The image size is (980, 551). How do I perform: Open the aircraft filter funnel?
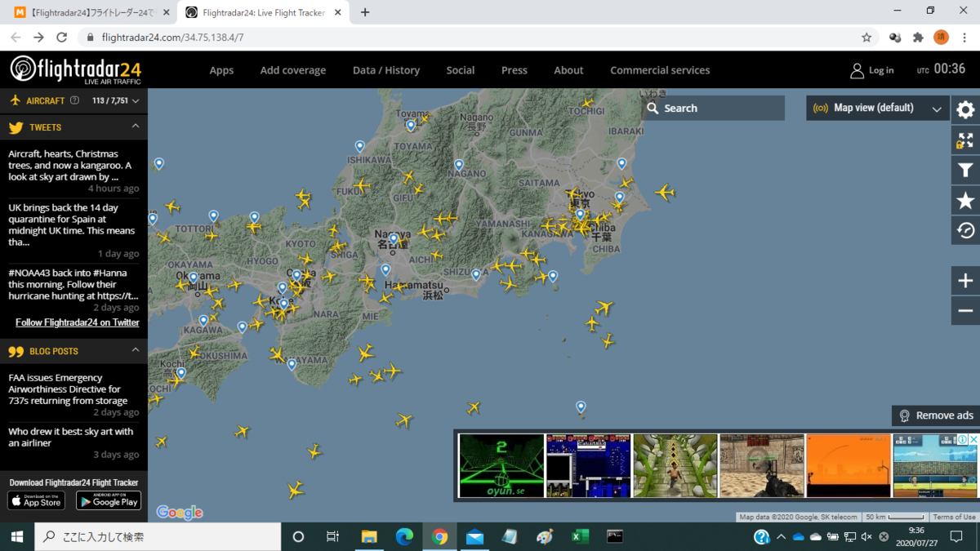(965, 171)
